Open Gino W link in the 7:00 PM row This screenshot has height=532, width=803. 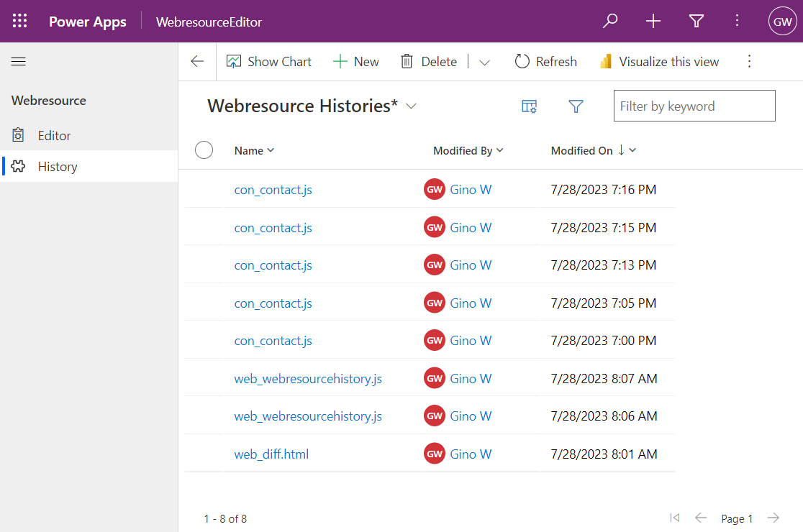coord(471,341)
